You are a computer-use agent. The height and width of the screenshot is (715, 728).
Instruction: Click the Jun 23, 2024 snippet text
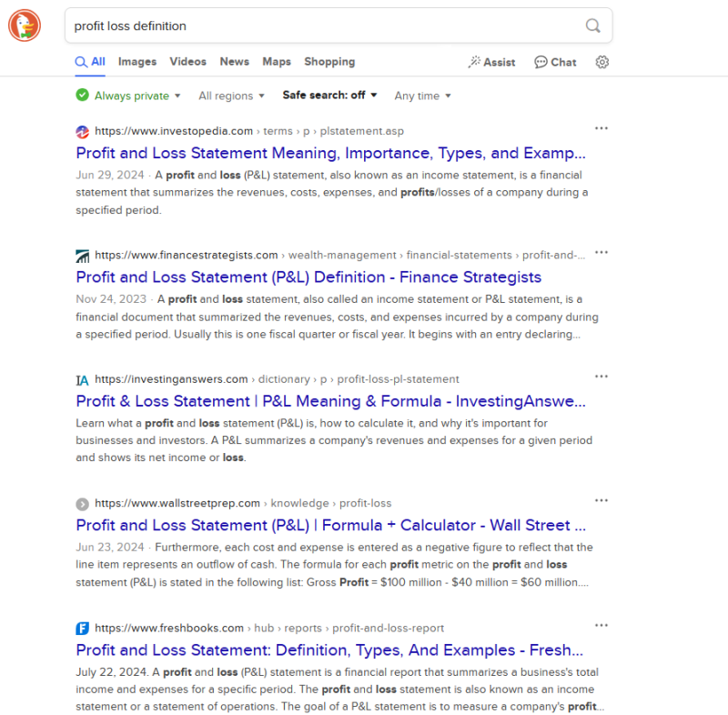[x=334, y=565]
